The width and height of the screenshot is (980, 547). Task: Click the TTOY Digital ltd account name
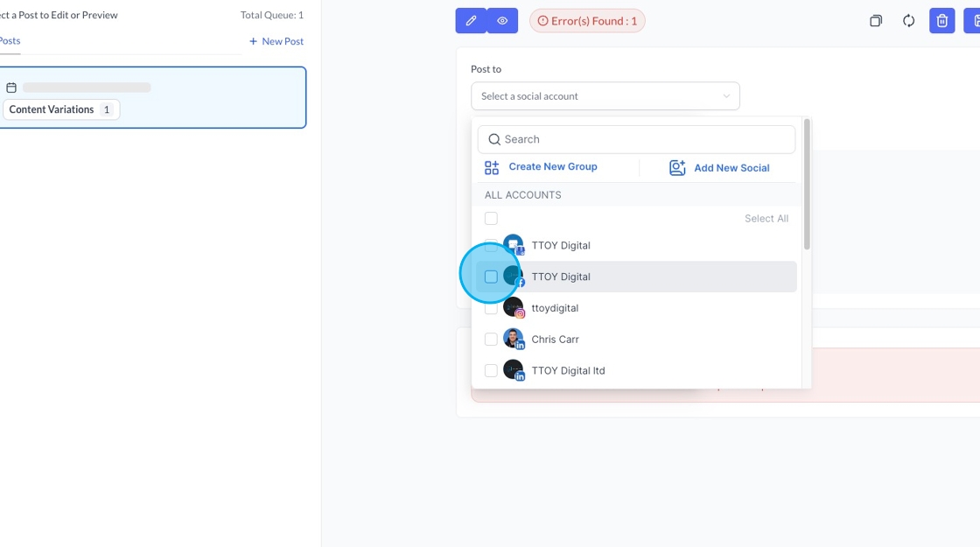(x=568, y=370)
